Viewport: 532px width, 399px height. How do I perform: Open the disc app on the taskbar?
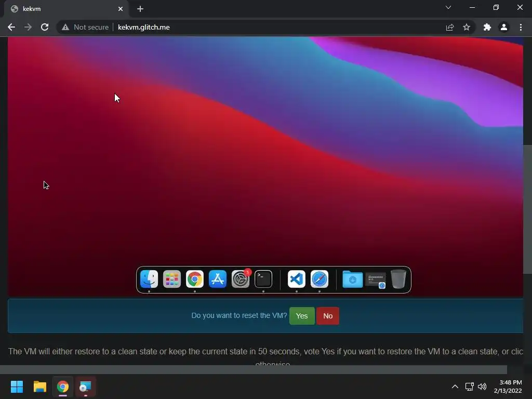86,387
